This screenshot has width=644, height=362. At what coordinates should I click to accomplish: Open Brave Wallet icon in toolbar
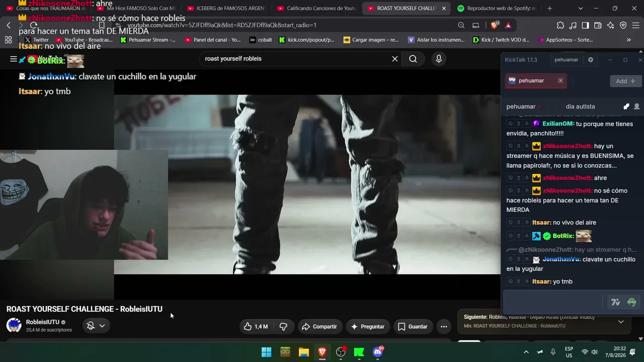[598, 25]
